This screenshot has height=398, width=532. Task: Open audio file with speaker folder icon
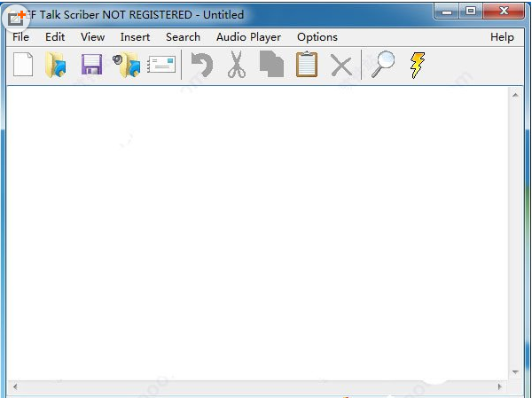pos(127,65)
